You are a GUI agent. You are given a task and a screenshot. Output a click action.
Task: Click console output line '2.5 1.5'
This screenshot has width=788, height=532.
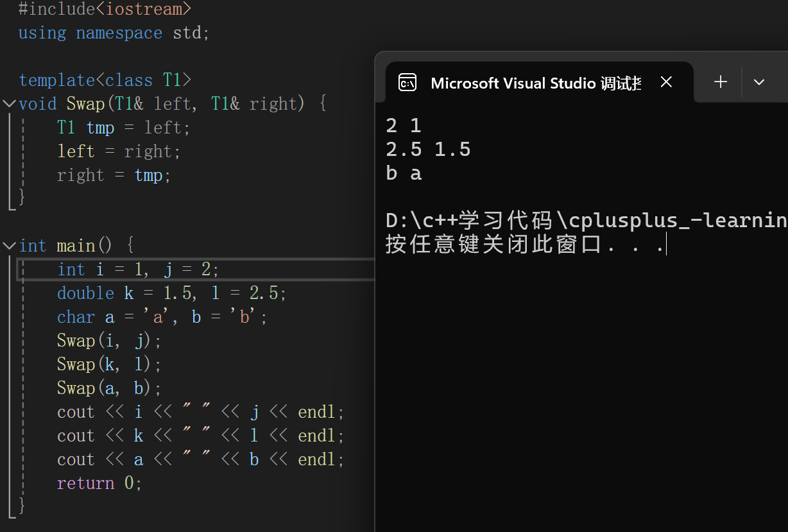pos(428,150)
